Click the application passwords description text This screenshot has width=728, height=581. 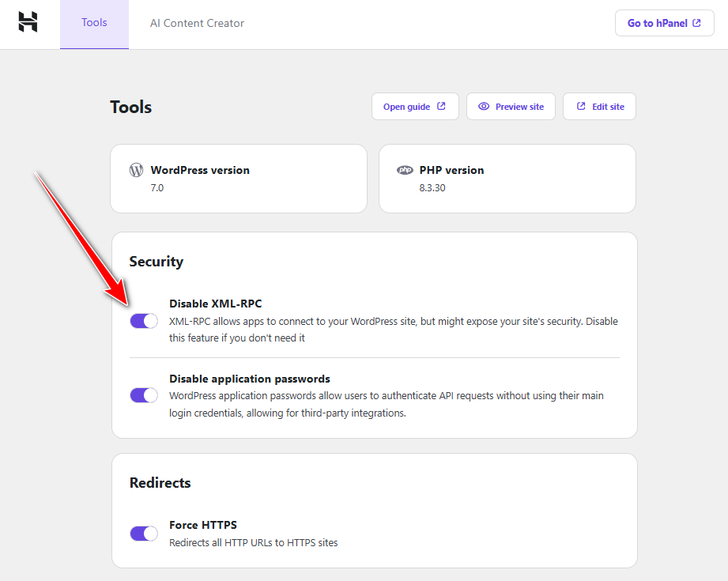coord(387,404)
